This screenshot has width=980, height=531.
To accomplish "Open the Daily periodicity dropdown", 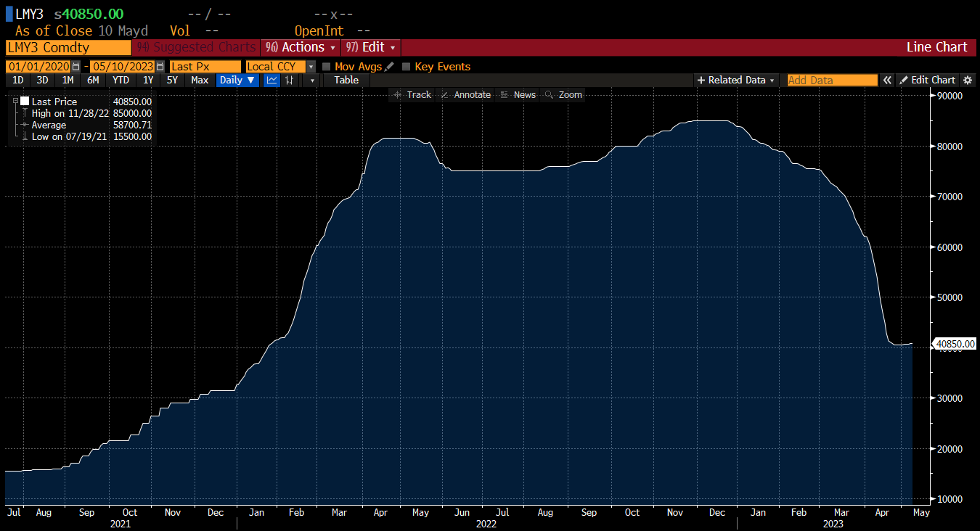I will click(237, 80).
